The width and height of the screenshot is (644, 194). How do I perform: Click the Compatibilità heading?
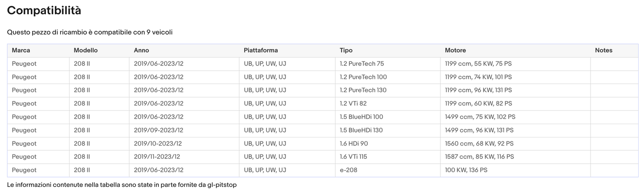click(44, 11)
